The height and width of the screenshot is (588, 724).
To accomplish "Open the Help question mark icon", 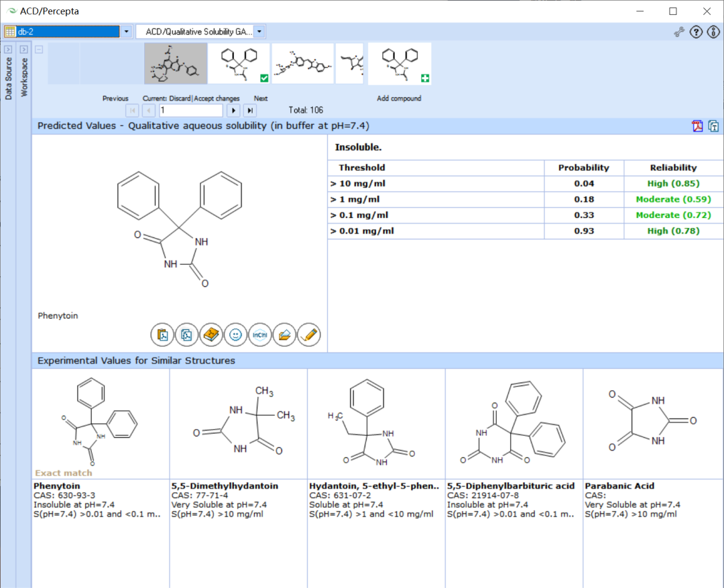I will (x=697, y=32).
